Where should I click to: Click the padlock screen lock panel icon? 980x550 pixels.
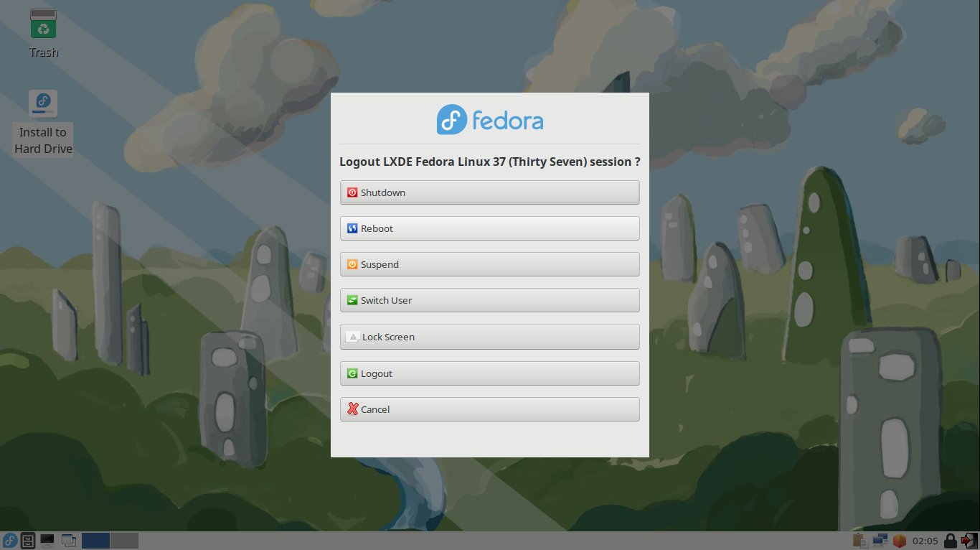950,541
